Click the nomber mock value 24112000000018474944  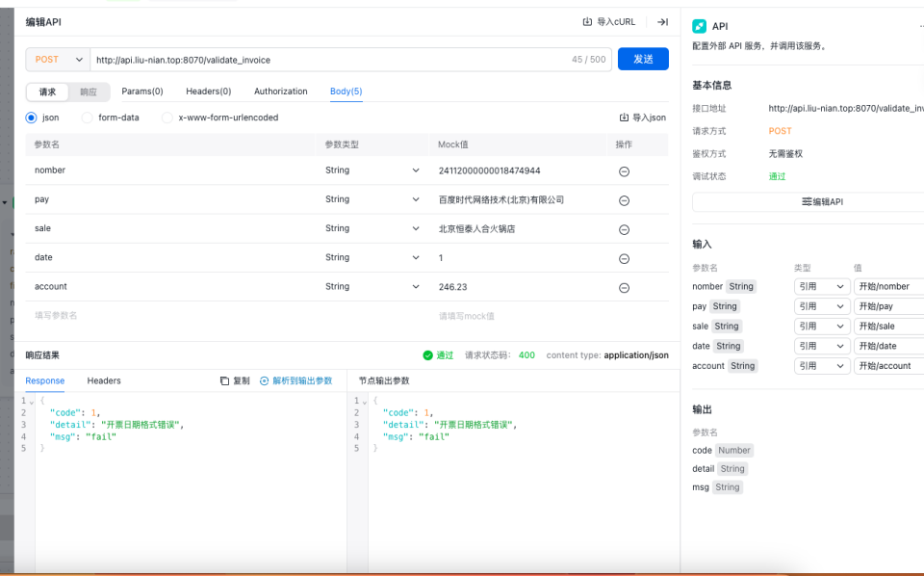tap(489, 170)
